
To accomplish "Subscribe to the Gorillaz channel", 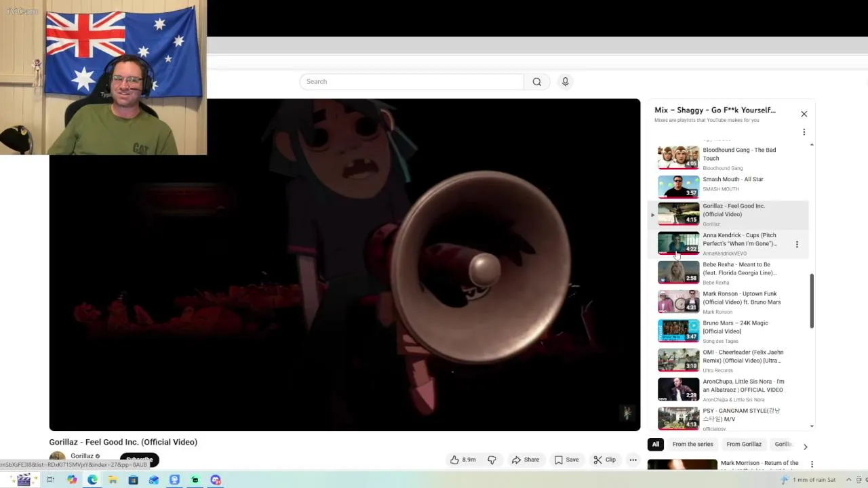I will click(x=139, y=460).
